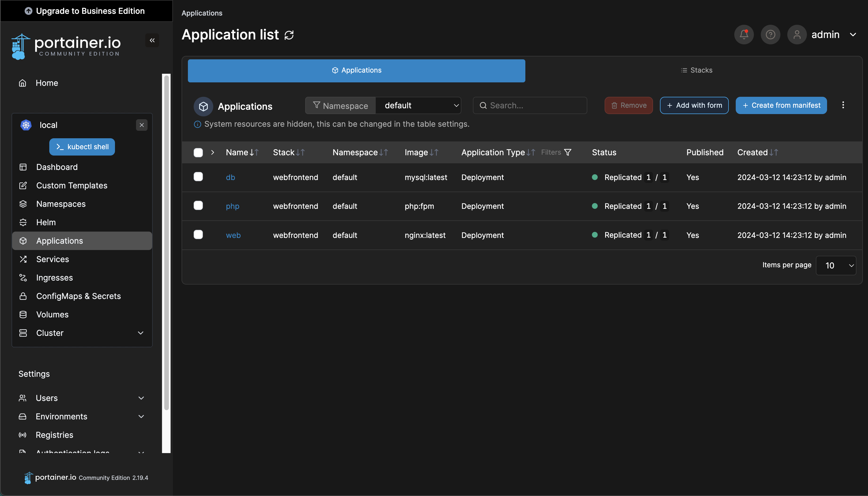
Task: Click Add with form button
Action: (694, 106)
